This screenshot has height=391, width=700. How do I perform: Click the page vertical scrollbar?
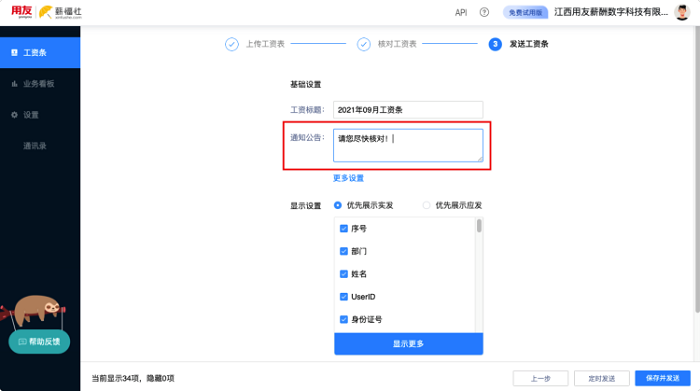[697, 170]
